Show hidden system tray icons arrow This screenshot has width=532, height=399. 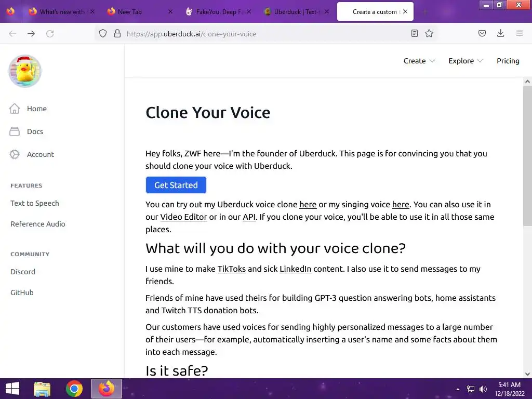[458, 389]
